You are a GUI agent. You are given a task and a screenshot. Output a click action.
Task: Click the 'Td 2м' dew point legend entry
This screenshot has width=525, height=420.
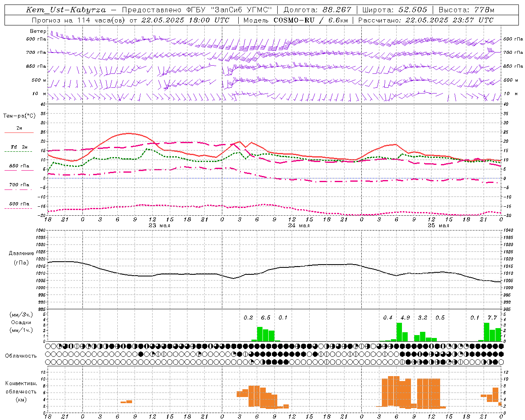(19, 147)
